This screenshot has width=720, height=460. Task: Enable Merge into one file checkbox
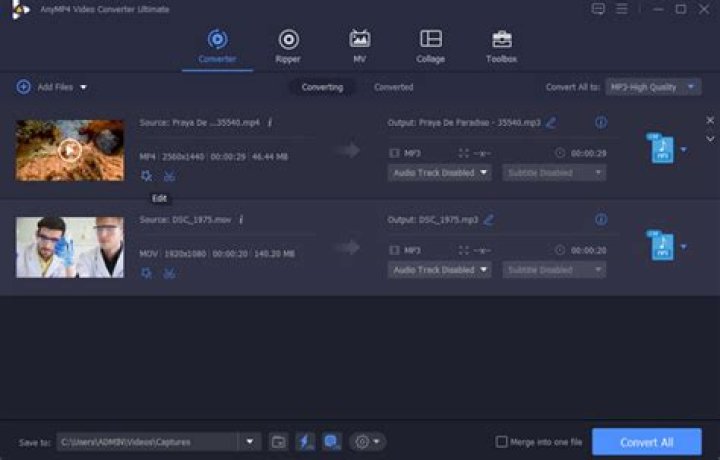(x=502, y=442)
